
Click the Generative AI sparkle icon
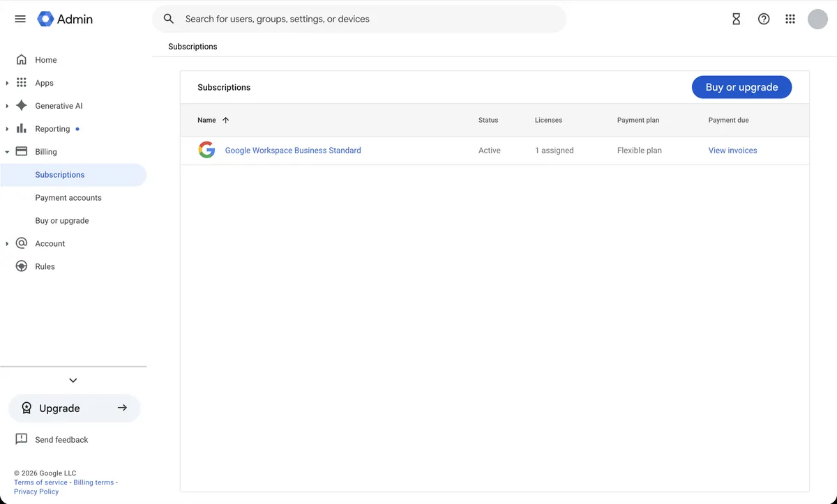(x=22, y=106)
